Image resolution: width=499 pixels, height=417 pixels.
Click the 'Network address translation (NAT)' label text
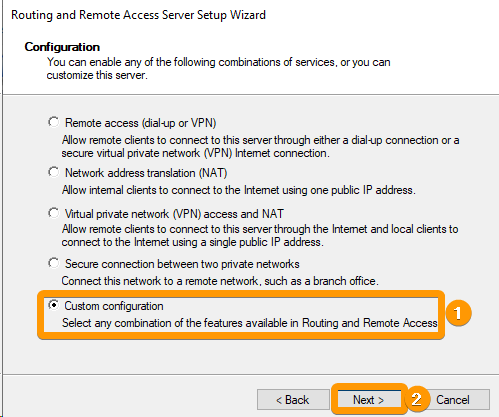click(x=146, y=173)
